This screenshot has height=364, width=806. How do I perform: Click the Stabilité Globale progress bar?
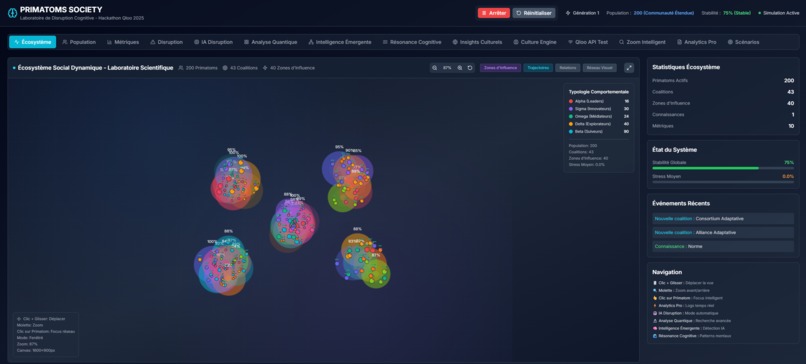point(723,168)
